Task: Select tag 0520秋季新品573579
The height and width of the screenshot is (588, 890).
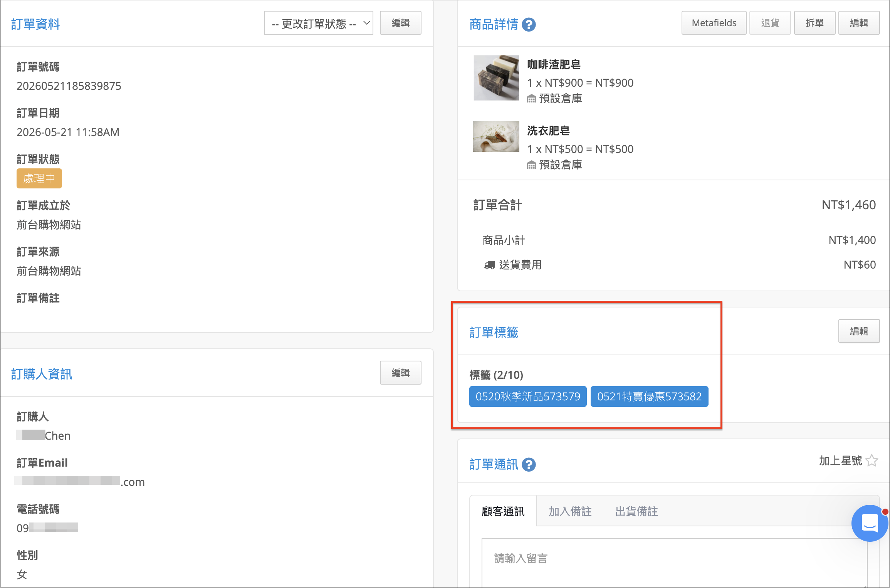Action: [528, 396]
